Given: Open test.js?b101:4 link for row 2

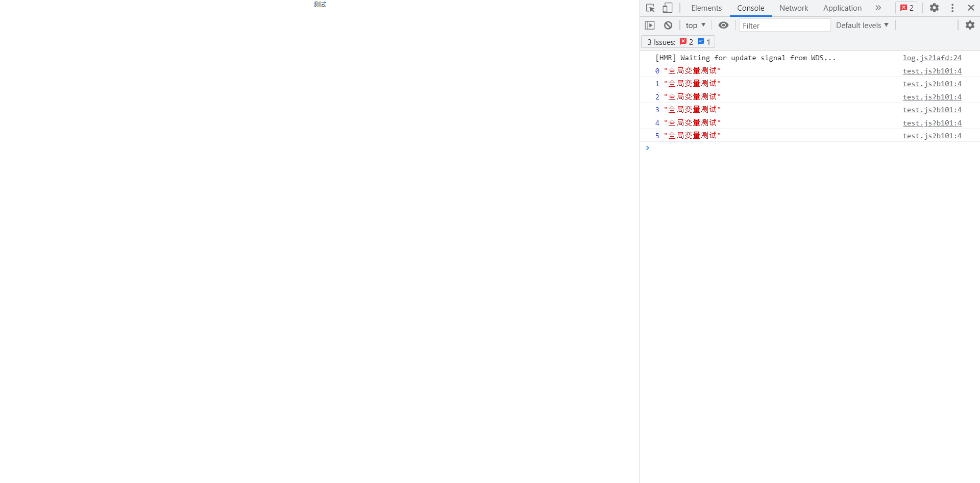Looking at the screenshot, I should pyautogui.click(x=932, y=97).
